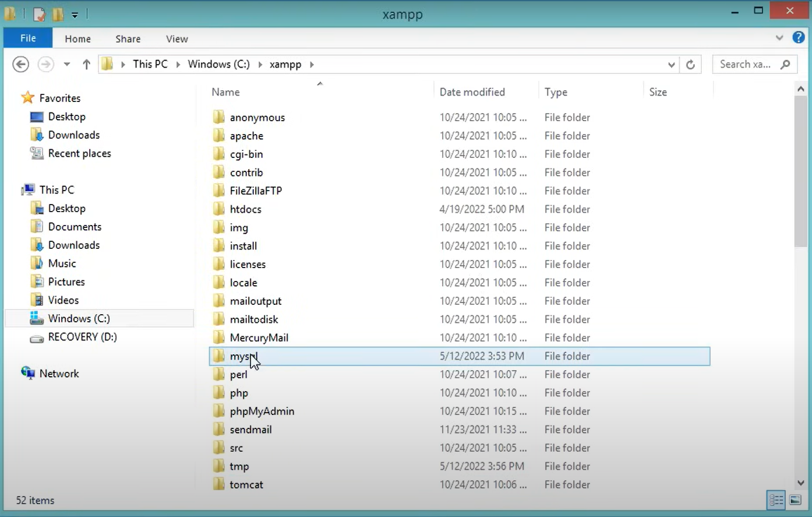This screenshot has width=812, height=517.
Task: Click the back navigation arrow
Action: click(x=20, y=64)
